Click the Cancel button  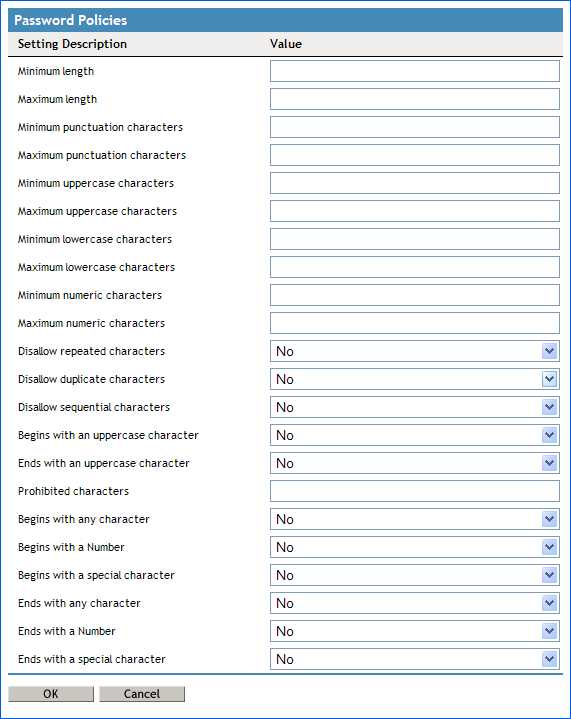click(x=142, y=694)
